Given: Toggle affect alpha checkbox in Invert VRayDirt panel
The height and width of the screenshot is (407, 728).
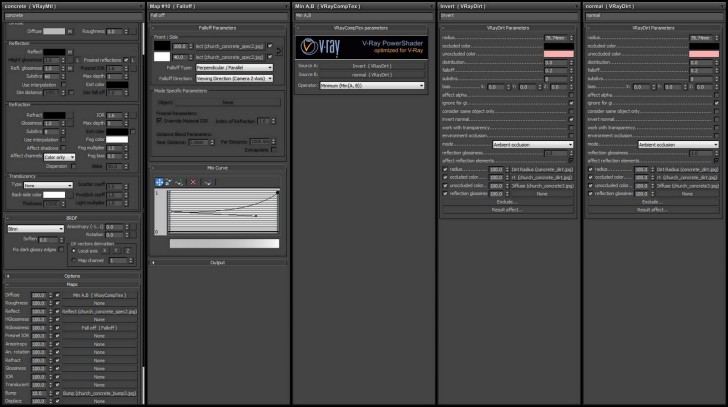Looking at the screenshot, I should click(x=571, y=95).
